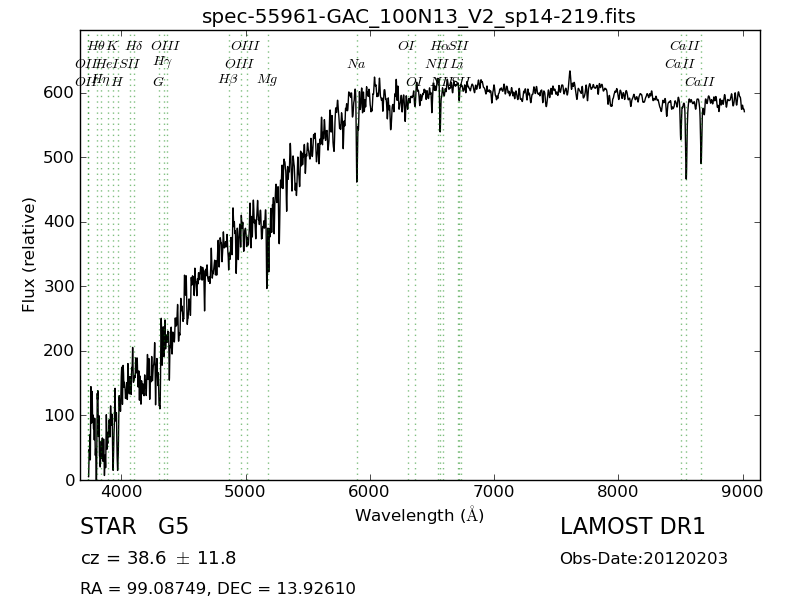Click the 'G' band line label
Image resolution: width=800 pixels, height=600 pixels.
point(159,82)
